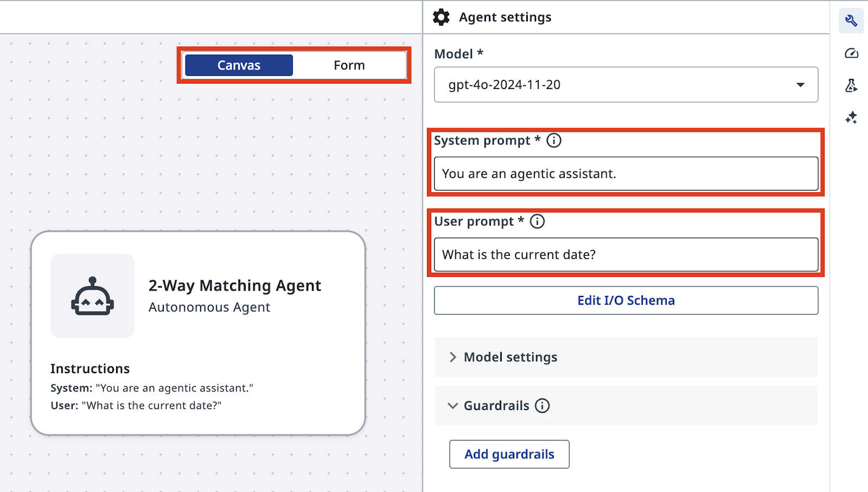The height and width of the screenshot is (492, 868).
Task: Click the Edit I/O Schema button
Action: click(626, 300)
